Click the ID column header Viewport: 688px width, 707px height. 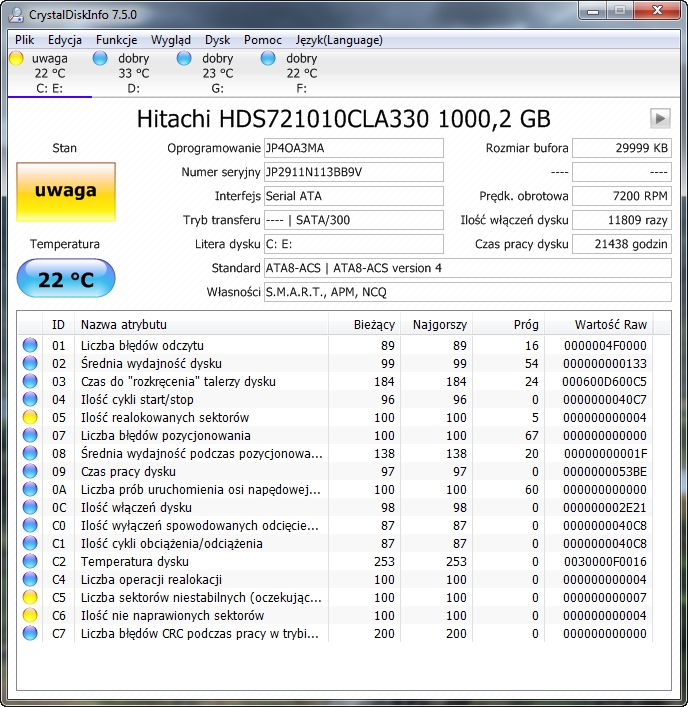click(58, 325)
